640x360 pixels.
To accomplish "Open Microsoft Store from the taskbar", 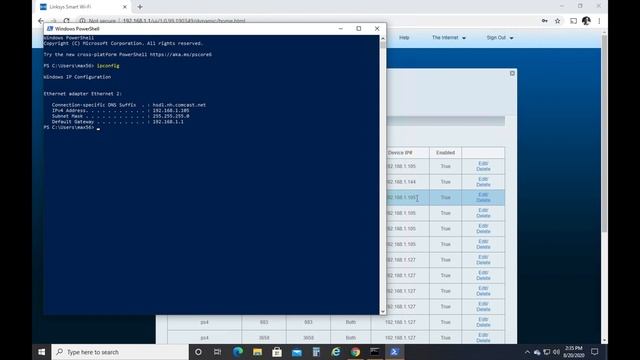I will click(x=277, y=352).
